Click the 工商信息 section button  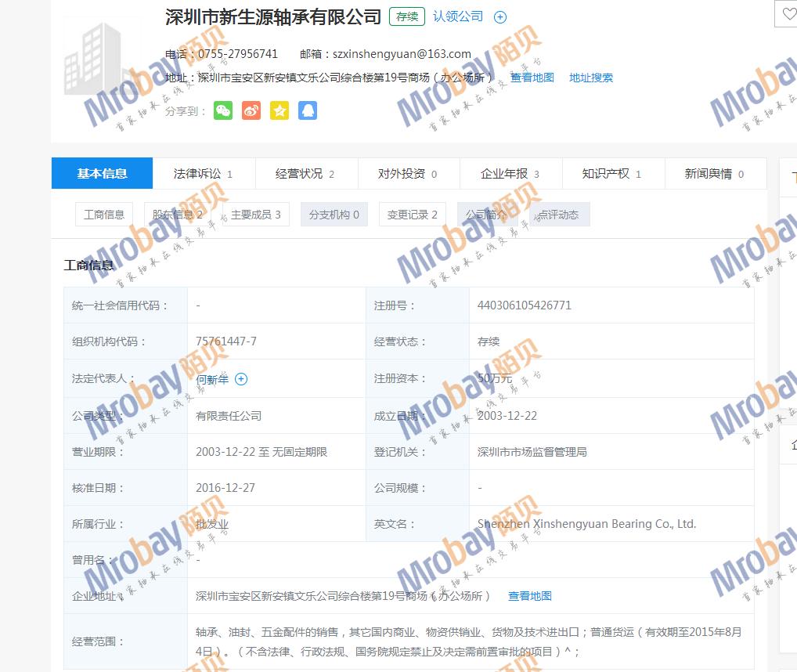pos(104,215)
